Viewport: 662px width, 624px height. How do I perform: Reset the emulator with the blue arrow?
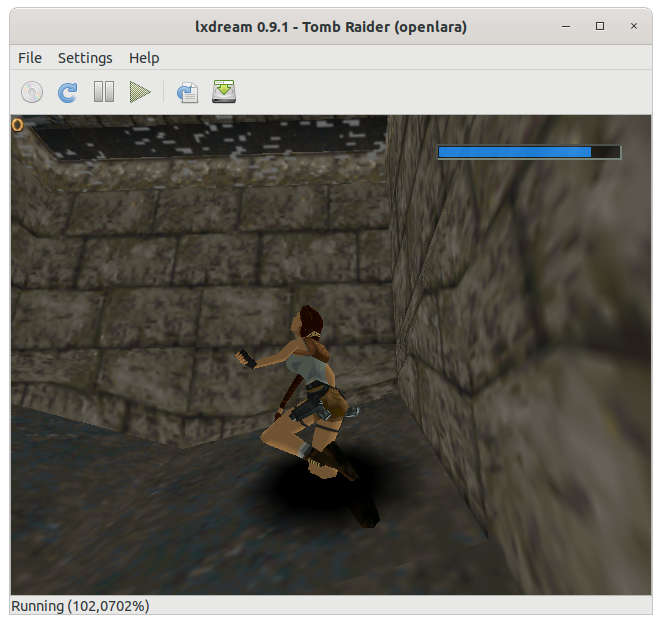[x=68, y=92]
